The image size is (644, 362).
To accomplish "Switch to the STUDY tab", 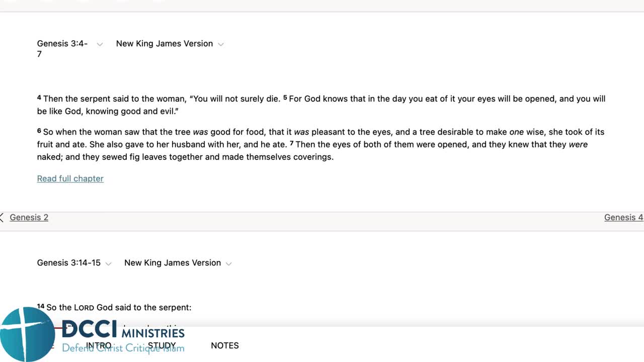I will coord(162,345).
